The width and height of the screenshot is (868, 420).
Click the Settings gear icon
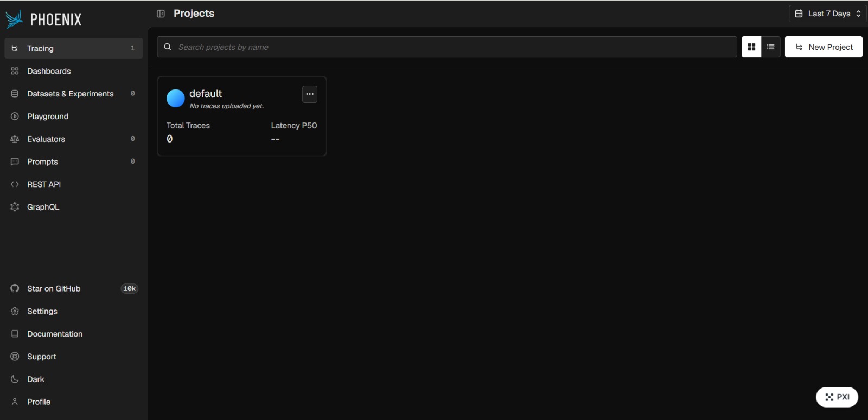(15, 311)
